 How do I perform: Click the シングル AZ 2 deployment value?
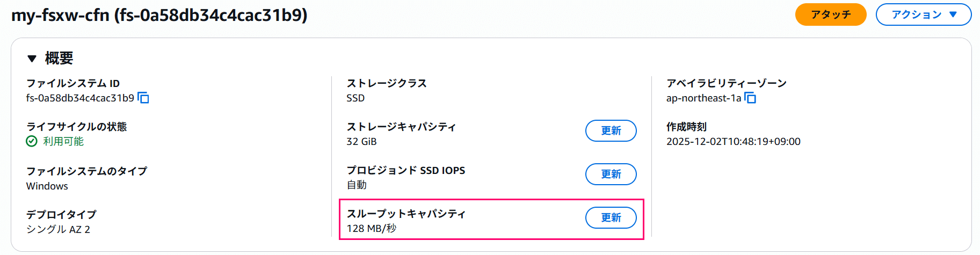pos(58,230)
